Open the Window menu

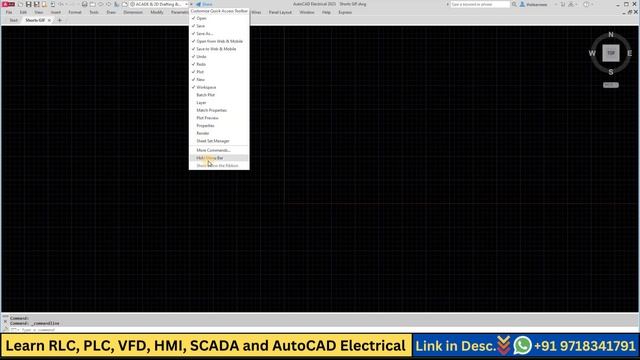click(x=307, y=12)
